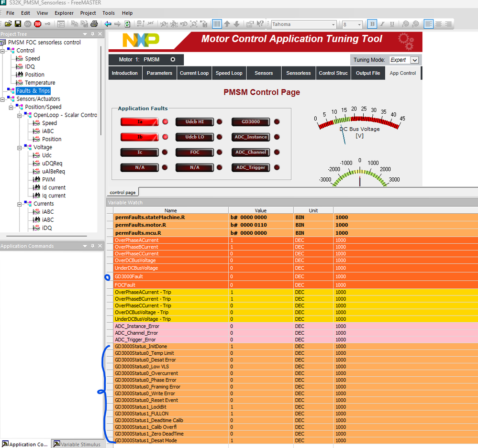Toggle the GD3000 fault indicator button

(x=251, y=122)
